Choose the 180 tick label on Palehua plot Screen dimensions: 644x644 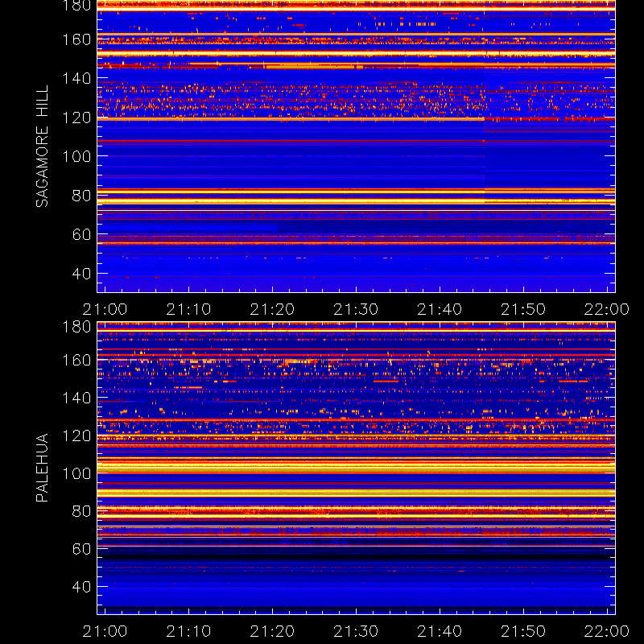tap(76, 327)
